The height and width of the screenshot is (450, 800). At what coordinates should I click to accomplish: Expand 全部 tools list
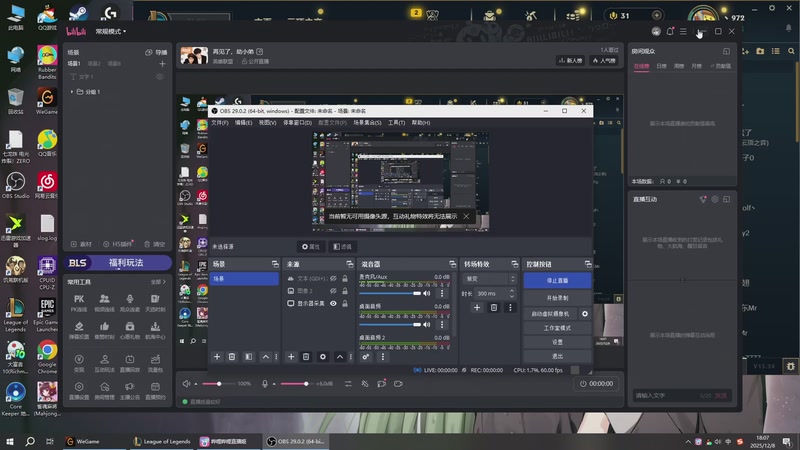pyautogui.click(x=158, y=282)
